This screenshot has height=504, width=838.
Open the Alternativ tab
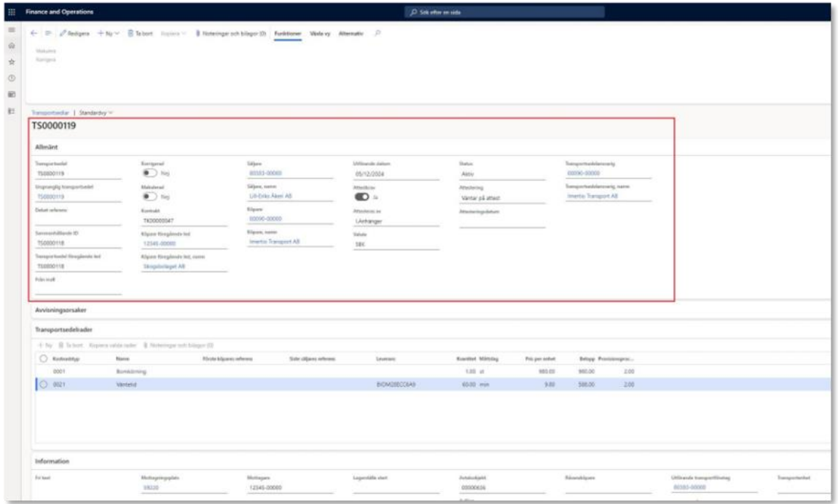tap(351, 34)
